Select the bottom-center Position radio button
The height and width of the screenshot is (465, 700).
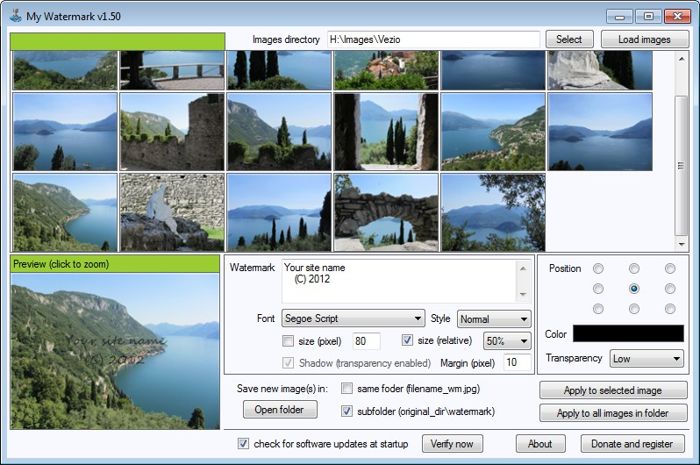634,309
